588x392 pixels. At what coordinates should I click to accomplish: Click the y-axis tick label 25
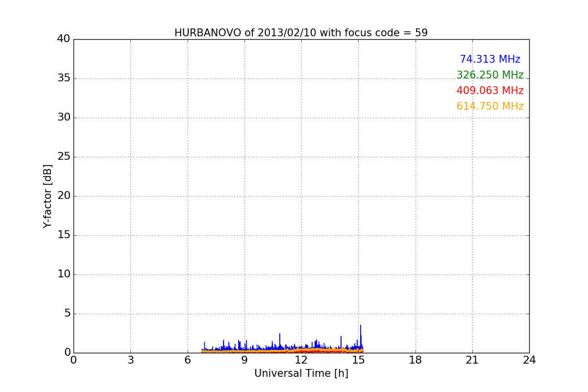point(64,157)
